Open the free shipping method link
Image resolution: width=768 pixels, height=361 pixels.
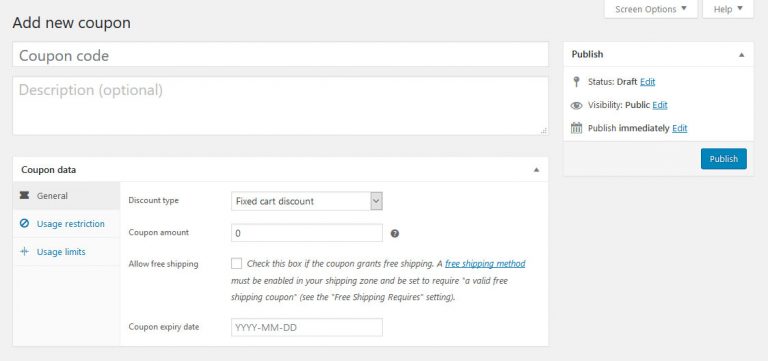[485, 264]
